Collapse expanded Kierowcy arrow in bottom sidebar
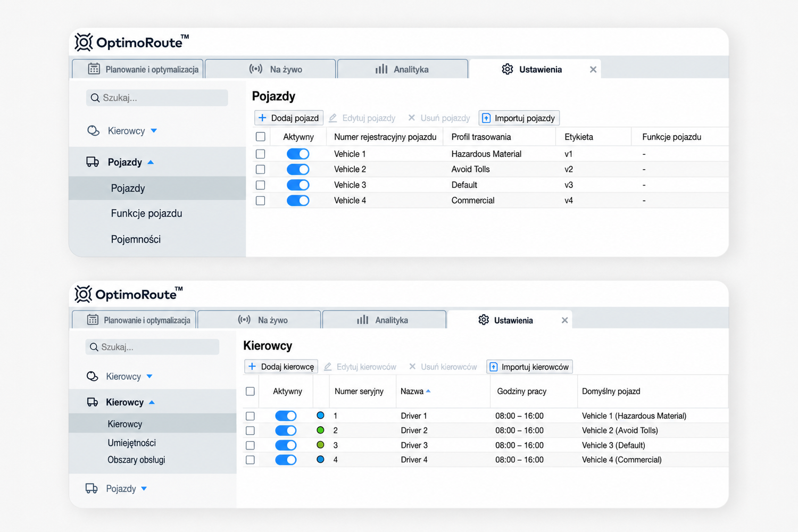The image size is (798, 532). [x=152, y=402]
